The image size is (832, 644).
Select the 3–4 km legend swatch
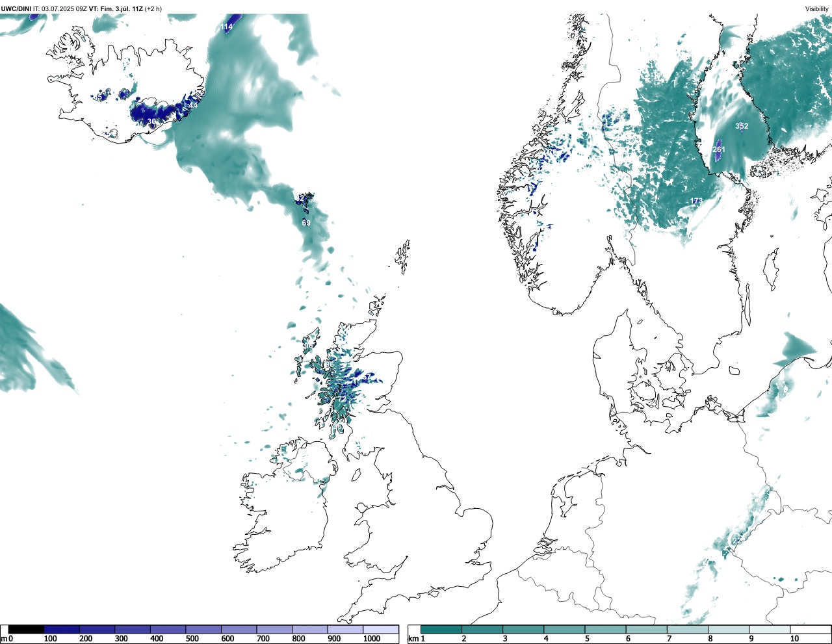pos(523,629)
